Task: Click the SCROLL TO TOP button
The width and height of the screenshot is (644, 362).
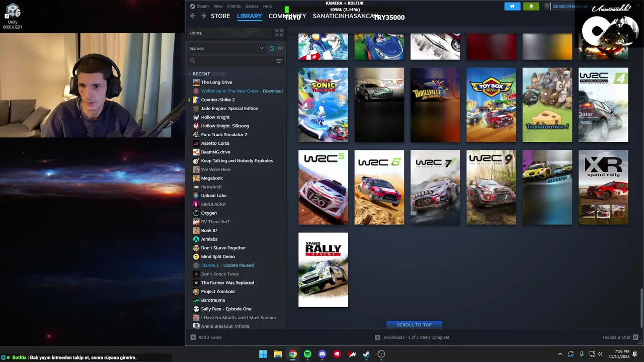Action: click(x=414, y=325)
